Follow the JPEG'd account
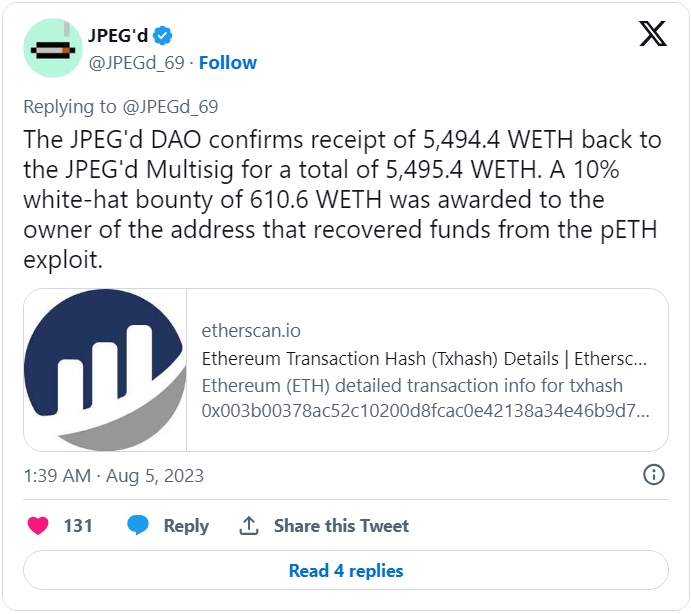691x614 pixels. (x=227, y=63)
